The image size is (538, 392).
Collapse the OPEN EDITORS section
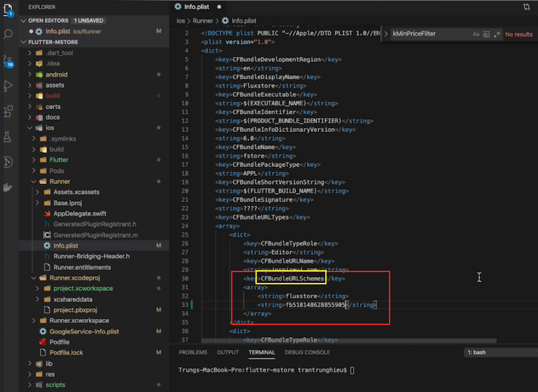pos(24,20)
